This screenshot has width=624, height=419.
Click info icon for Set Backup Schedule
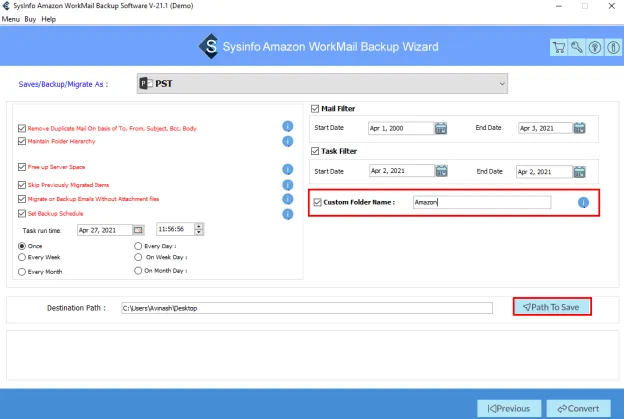click(x=287, y=213)
